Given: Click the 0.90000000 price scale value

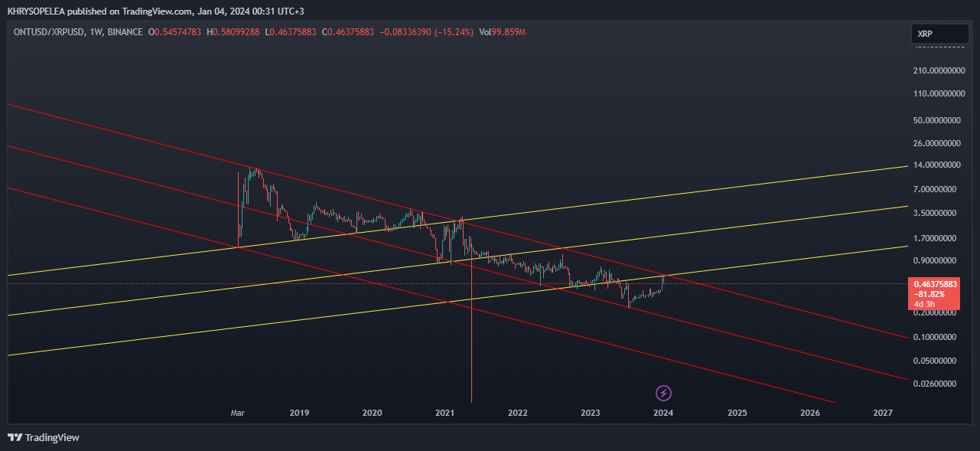Looking at the screenshot, I should pos(936,260).
